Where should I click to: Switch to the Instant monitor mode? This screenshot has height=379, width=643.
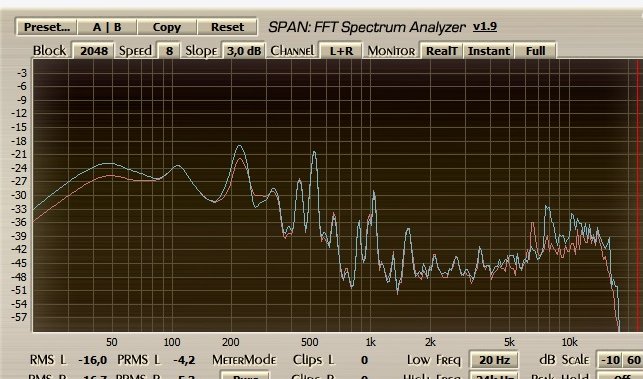pyautogui.click(x=489, y=51)
